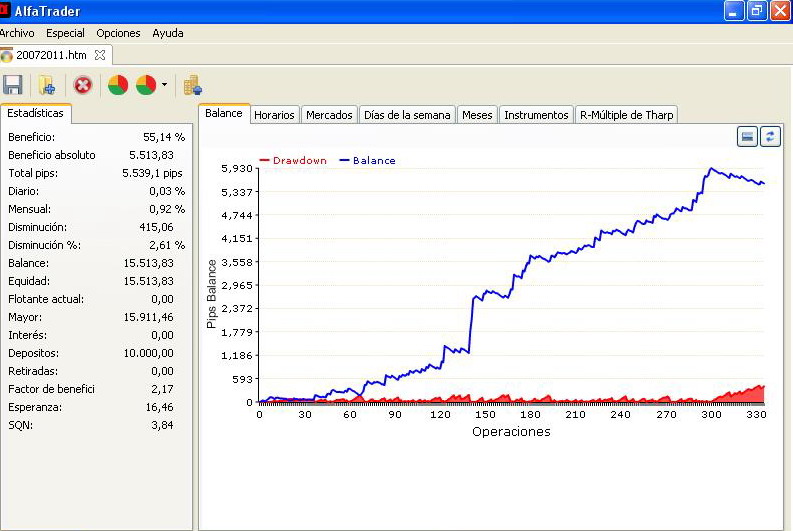Viewport: 793px width, 531px height.
Task: Switch to the Horarios tab
Action: [x=274, y=115]
